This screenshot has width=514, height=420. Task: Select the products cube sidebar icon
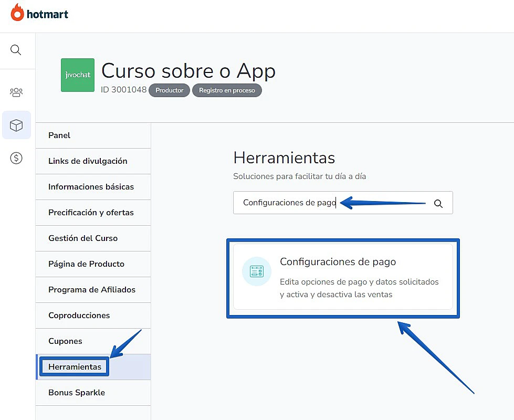[16, 125]
